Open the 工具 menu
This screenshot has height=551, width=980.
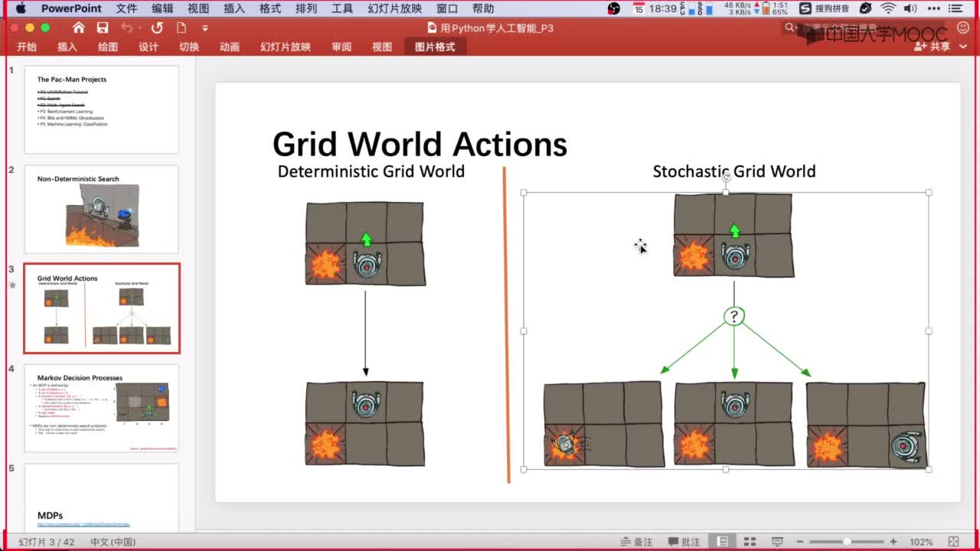click(x=342, y=8)
